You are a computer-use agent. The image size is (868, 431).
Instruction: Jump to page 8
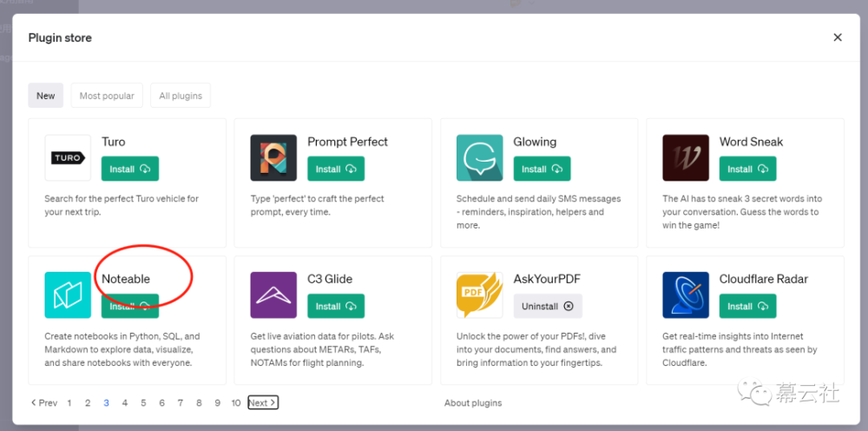(x=199, y=402)
